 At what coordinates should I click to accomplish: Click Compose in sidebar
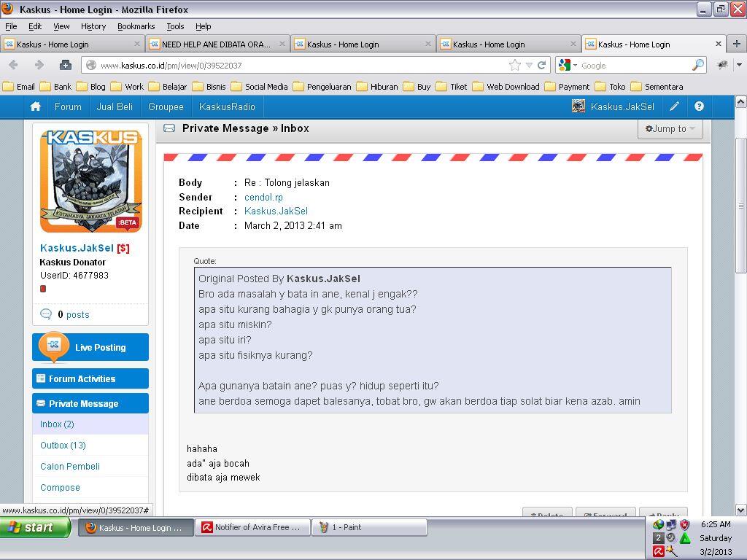click(x=60, y=487)
